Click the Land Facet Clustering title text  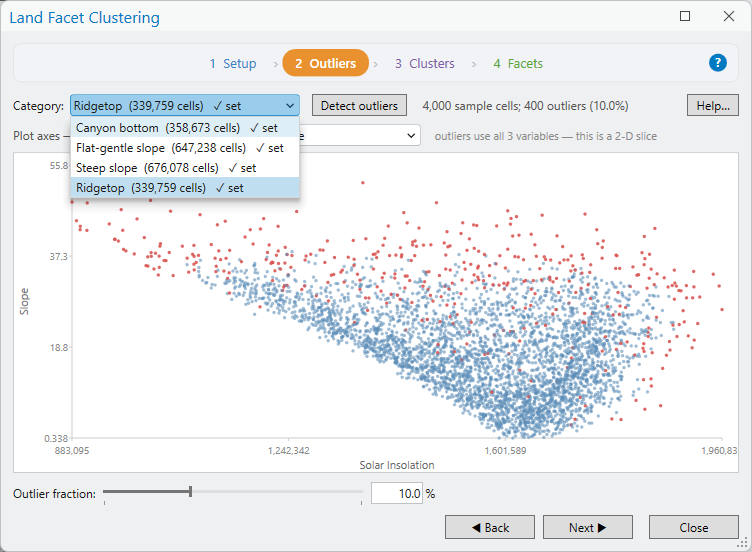[84, 18]
